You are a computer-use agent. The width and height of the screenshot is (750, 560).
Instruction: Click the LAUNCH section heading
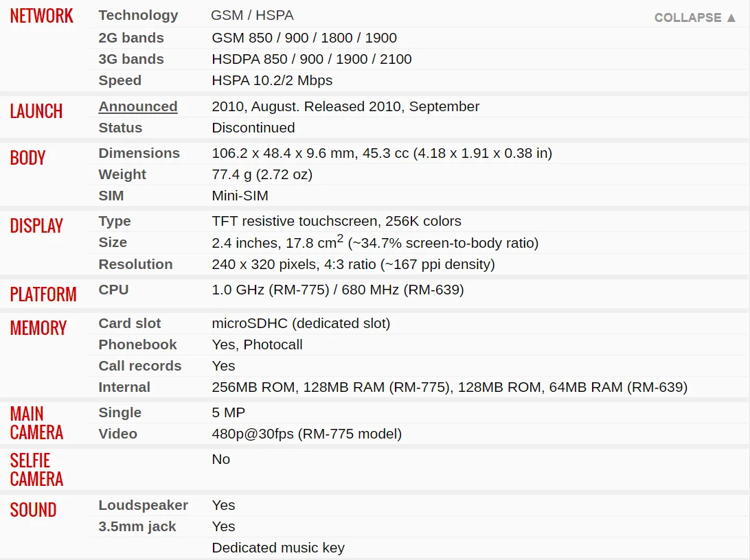point(36,111)
